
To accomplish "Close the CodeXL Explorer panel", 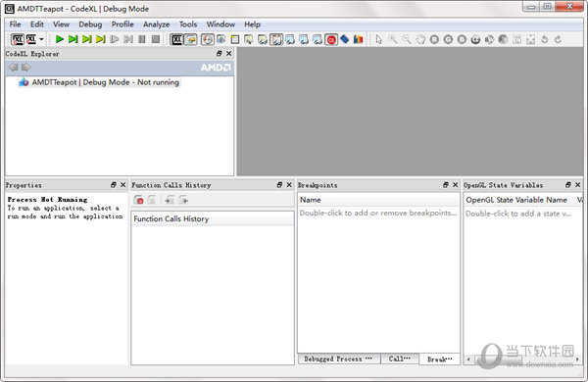I will [x=228, y=54].
